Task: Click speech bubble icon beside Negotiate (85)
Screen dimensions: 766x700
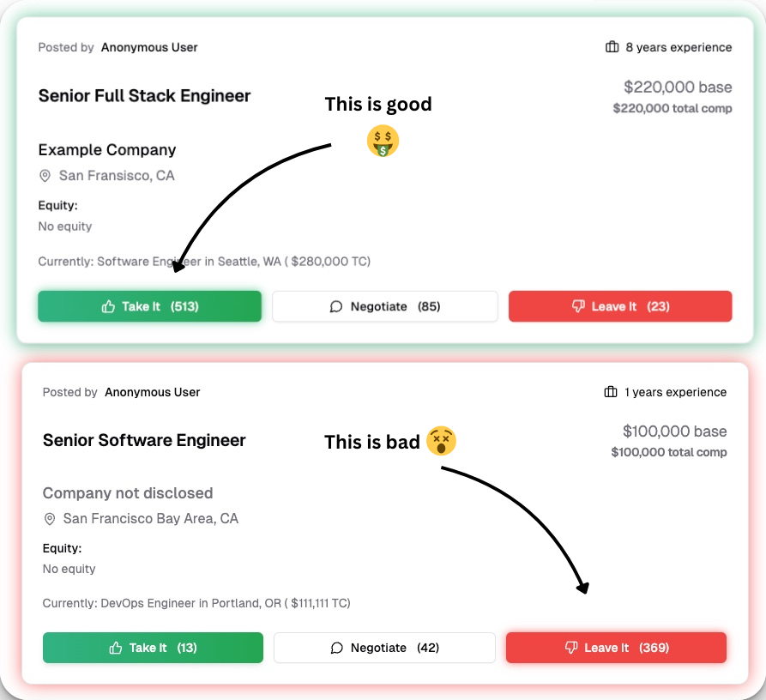Action: coord(336,306)
